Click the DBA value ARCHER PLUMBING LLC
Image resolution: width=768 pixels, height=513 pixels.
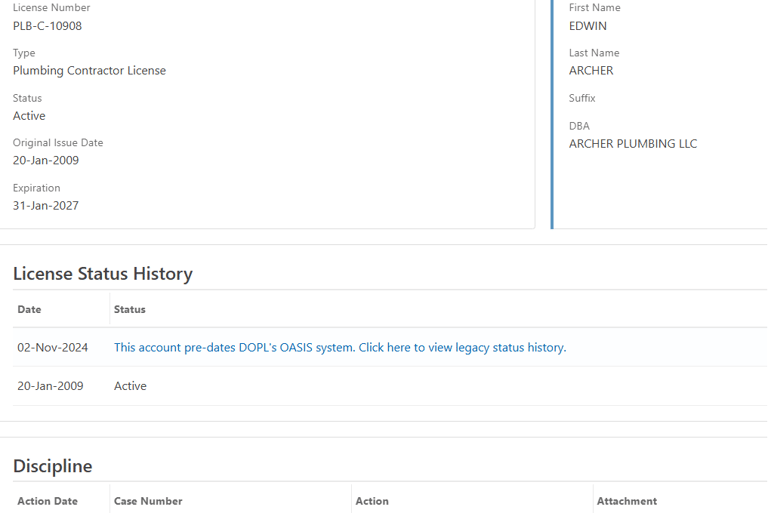tap(633, 144)
